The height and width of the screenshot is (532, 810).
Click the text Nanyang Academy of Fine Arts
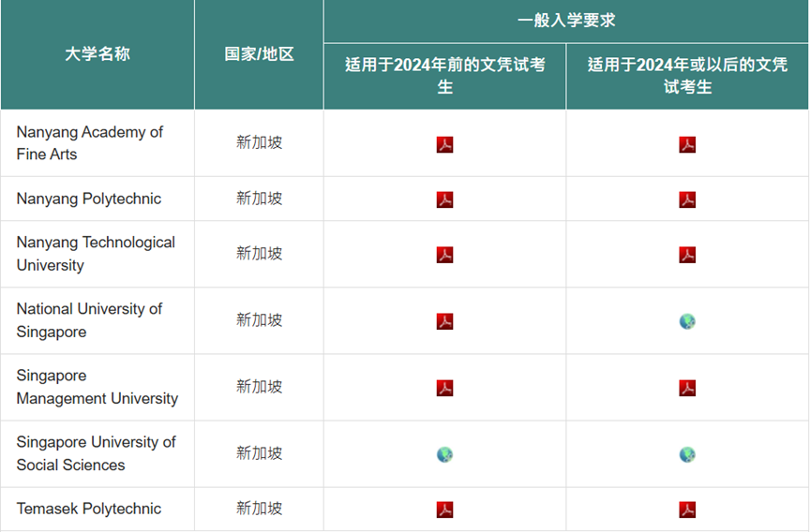pos(89,143)
